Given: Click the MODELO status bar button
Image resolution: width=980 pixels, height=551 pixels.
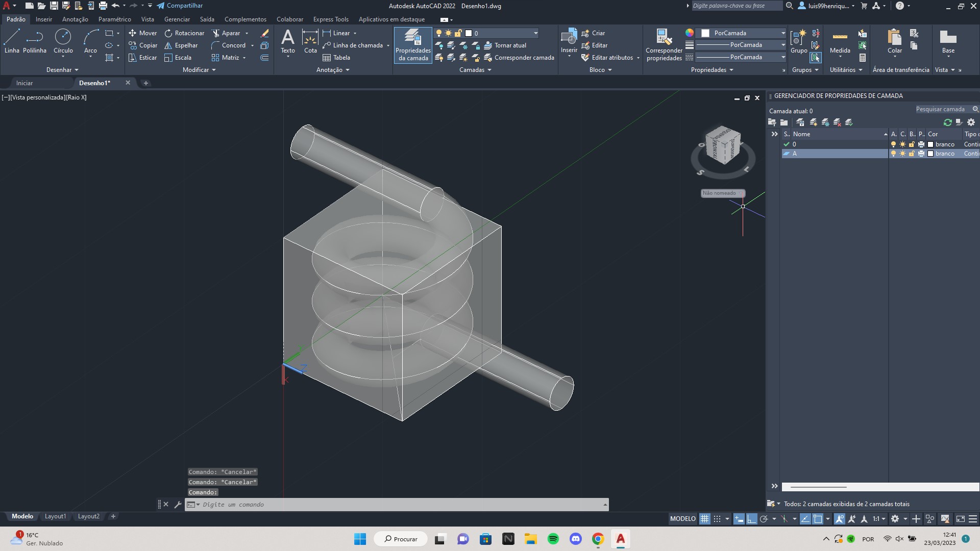Looking at the screenshot, I should click(683, 519).
